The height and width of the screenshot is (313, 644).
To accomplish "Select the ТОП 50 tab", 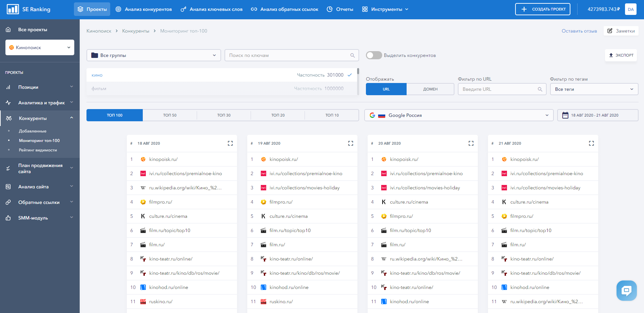I will point(170,115).
